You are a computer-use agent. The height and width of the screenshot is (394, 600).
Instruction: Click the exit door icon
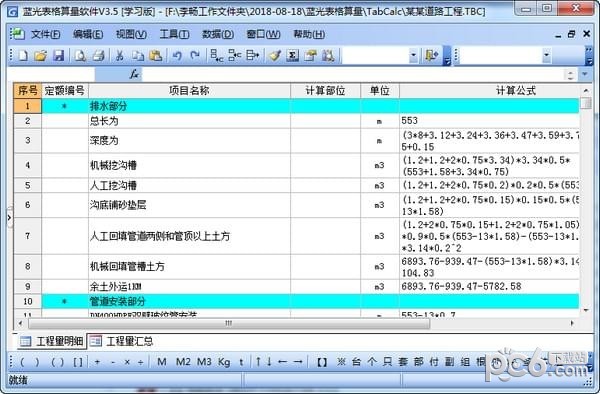tap(431, 56)
